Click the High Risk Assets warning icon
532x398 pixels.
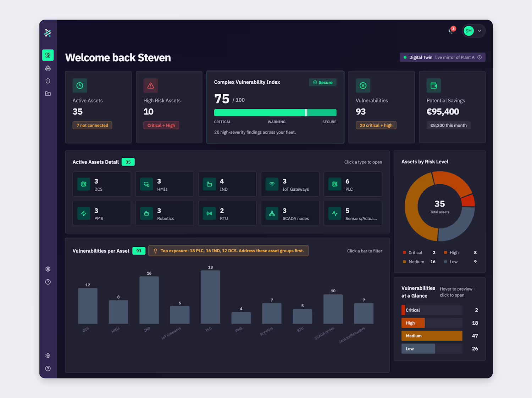coord(150,85)
